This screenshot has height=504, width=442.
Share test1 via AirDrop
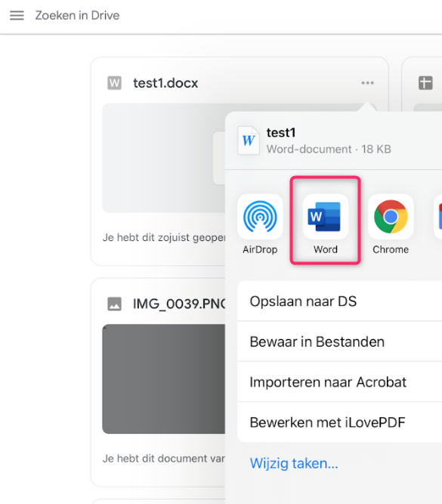click(260, 224)
